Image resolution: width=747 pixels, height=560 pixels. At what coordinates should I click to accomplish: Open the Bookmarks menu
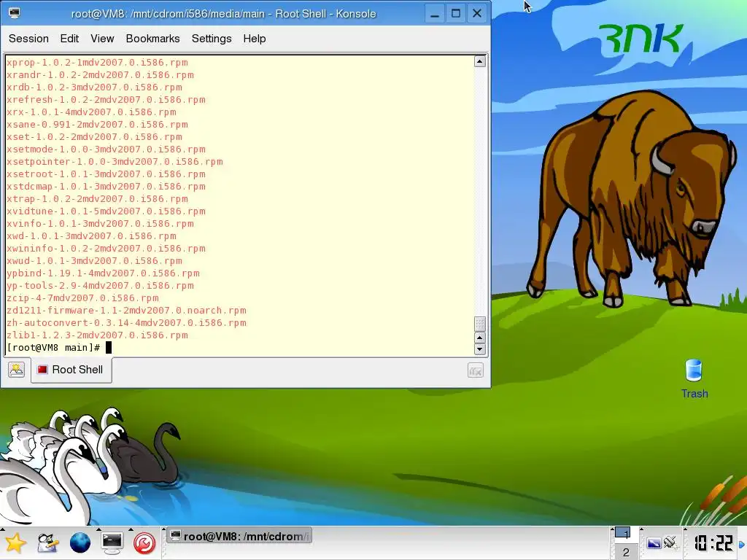pyautogui.click(x=152, y=39)
